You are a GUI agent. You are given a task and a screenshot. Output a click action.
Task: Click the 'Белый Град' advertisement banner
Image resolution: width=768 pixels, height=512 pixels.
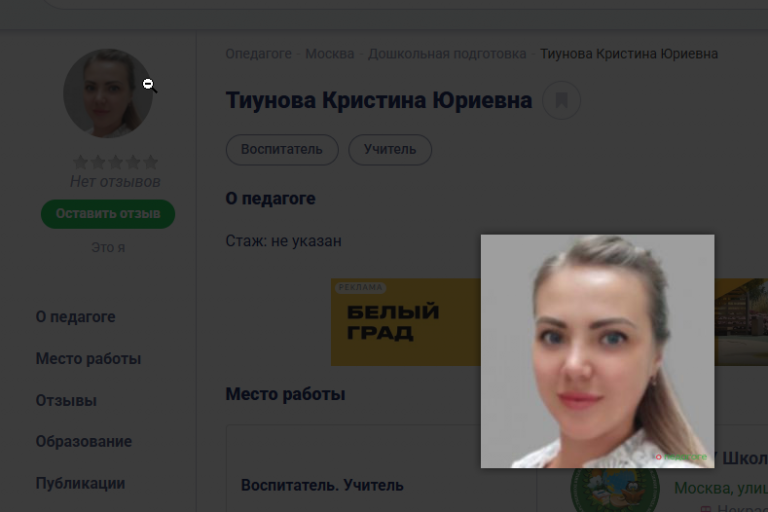[406, 322]
